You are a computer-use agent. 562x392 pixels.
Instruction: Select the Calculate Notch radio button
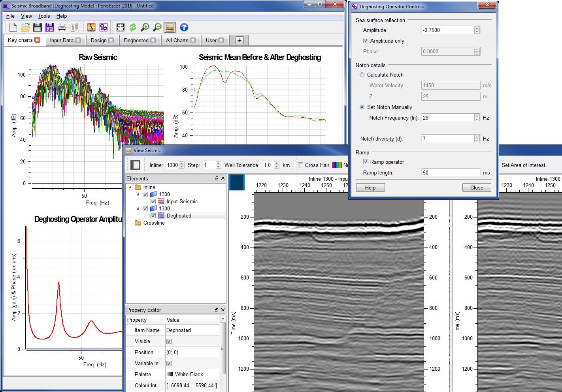[x=362, y=75]
